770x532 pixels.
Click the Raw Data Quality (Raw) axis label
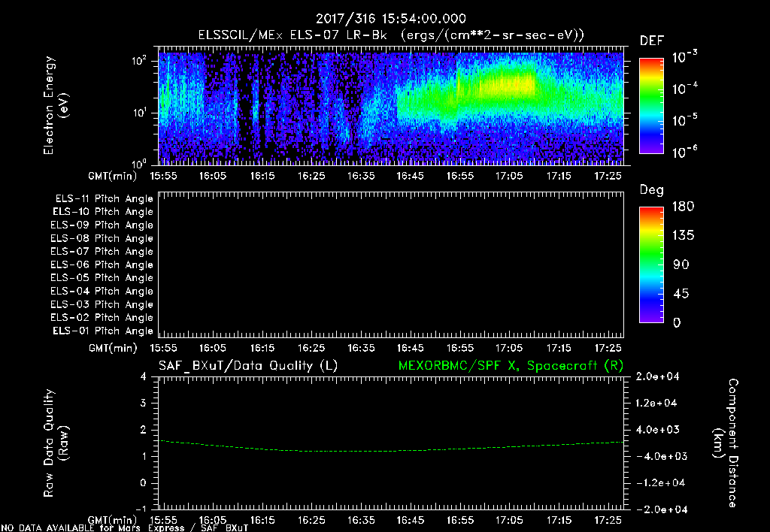coord(56,443)
